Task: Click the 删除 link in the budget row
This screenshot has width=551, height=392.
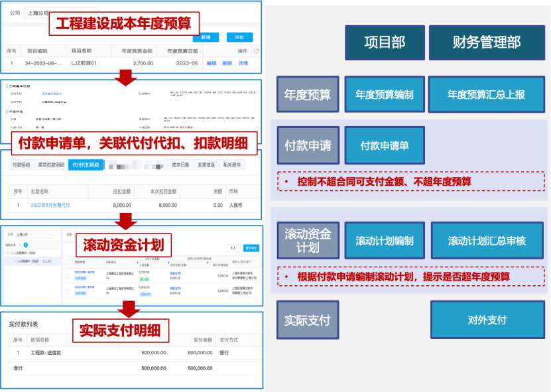Action: click(229, 61)
